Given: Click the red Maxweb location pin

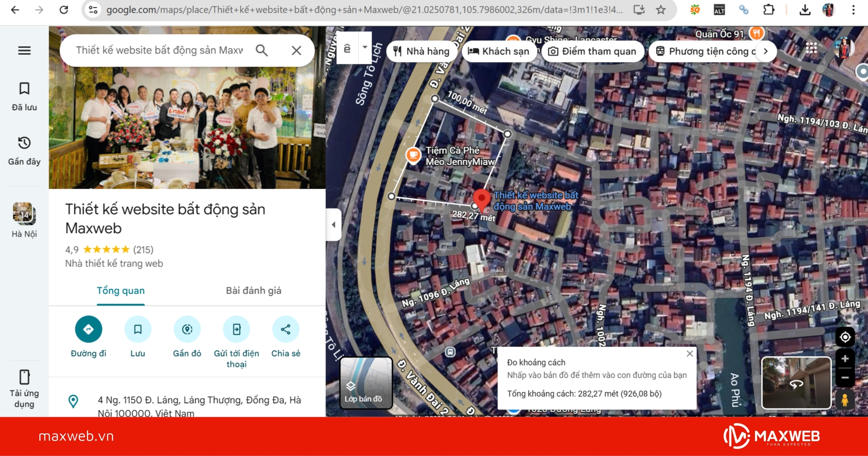Looking at the screenshot, I should pos(481,199).
